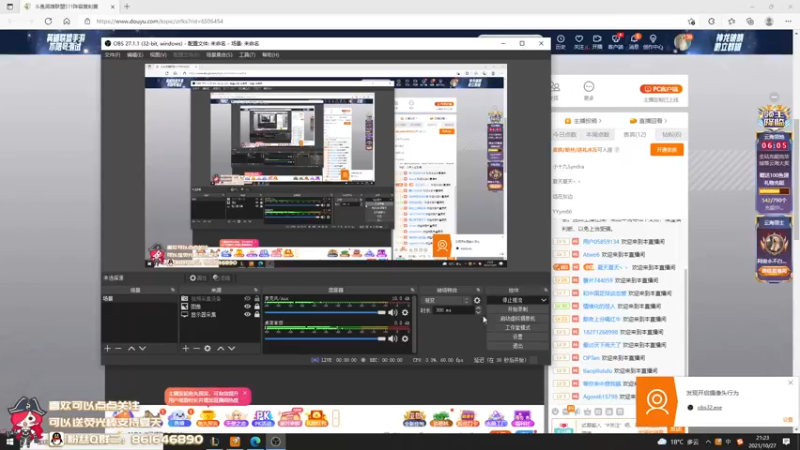Image resolution: width=800 pixels, height=450 pixels.
Task: Mute the microphone/Aux speaker icon
Action: [392, 312]
